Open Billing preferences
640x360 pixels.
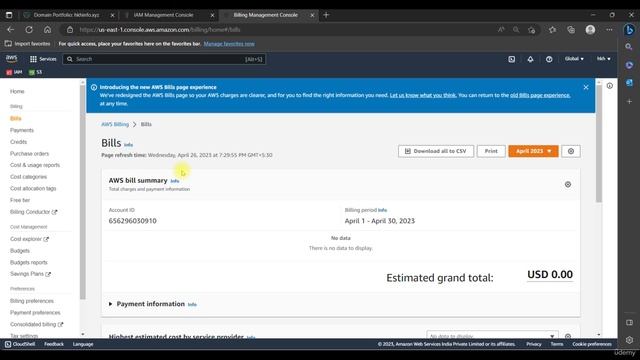[x=32, y=301]
